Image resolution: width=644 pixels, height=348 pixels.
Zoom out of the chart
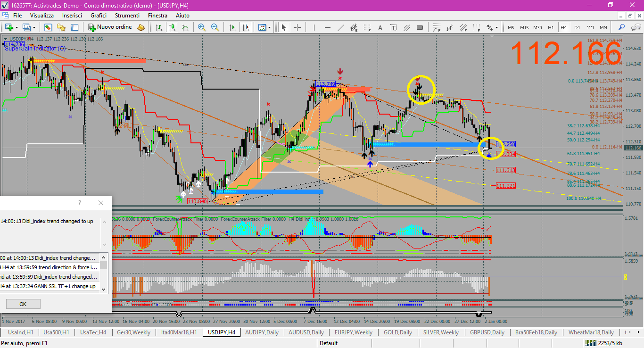tap(215, 27)
